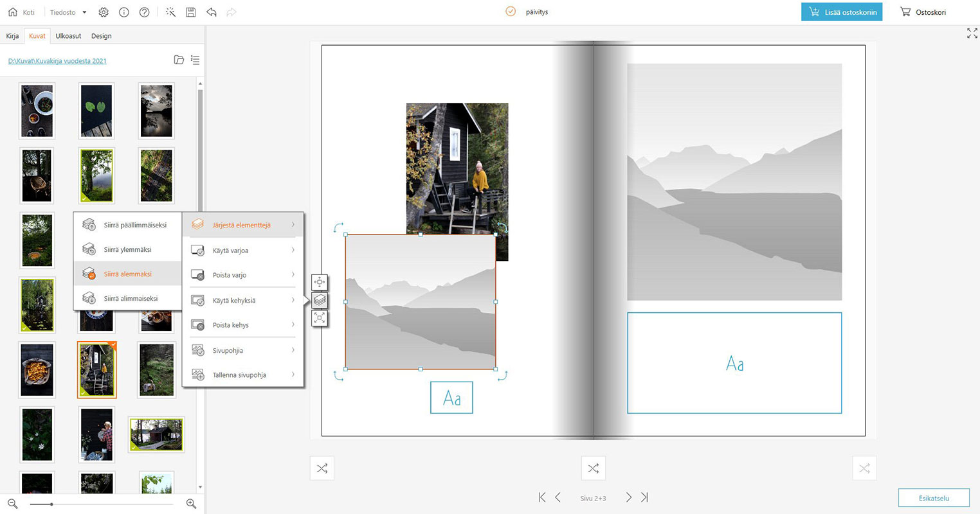Shuffle the left page layout

tap(322, 468)
